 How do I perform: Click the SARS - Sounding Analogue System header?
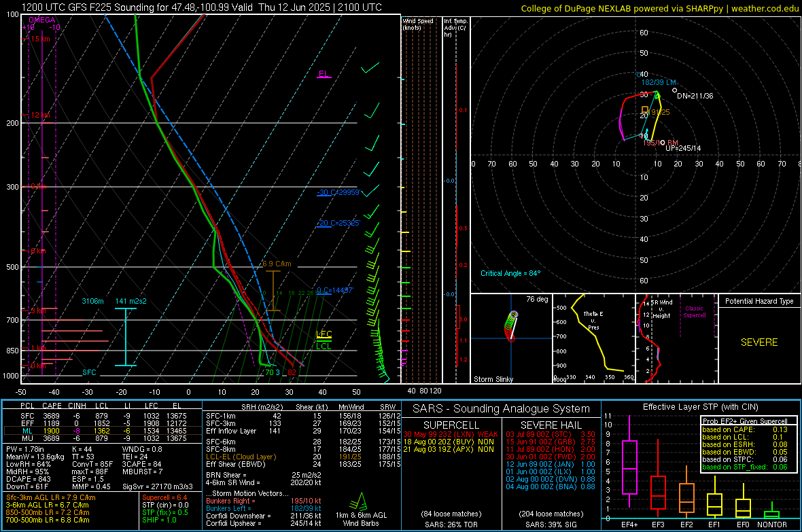point(502,409)
